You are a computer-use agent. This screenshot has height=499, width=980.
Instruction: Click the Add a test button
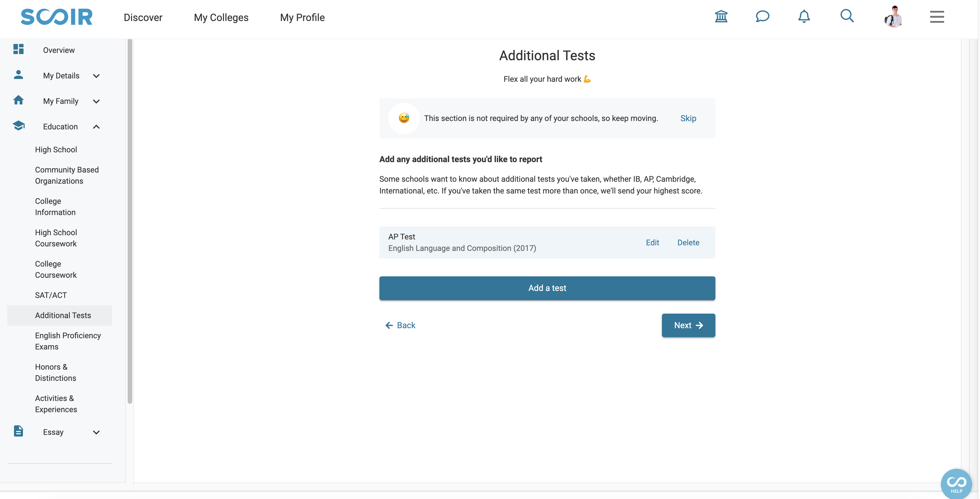[x=547, y=288]
